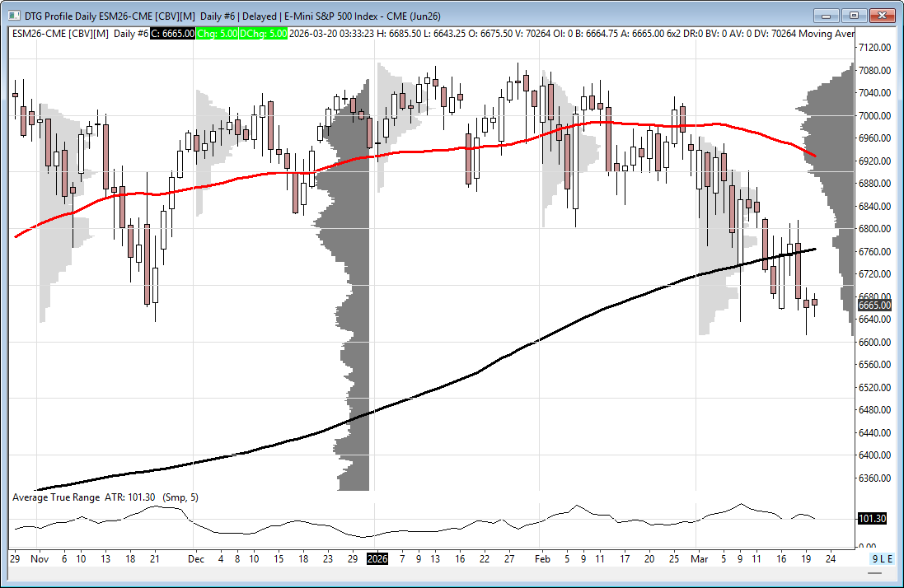Image resolution: width=904 pixels, height=588 pixels.
Task: Click the 7000.00 level on the price scale
Action: [874, 116]
